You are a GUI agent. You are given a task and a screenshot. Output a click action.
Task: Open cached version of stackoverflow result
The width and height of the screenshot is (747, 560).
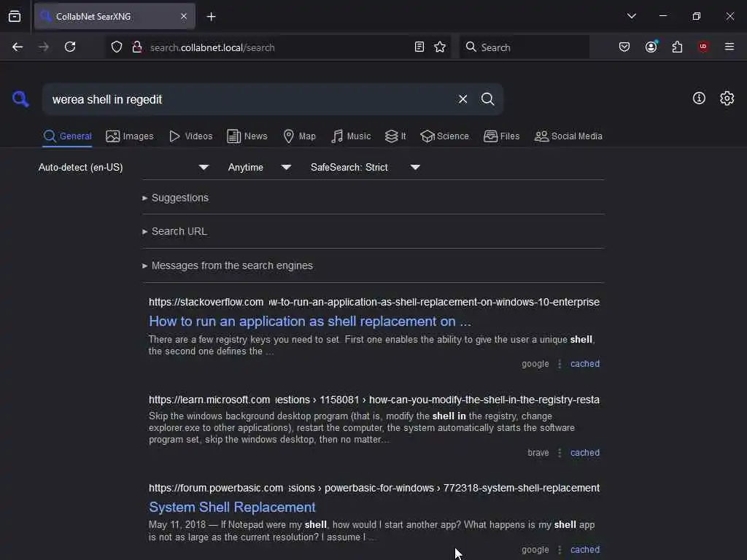coord(585,364)
